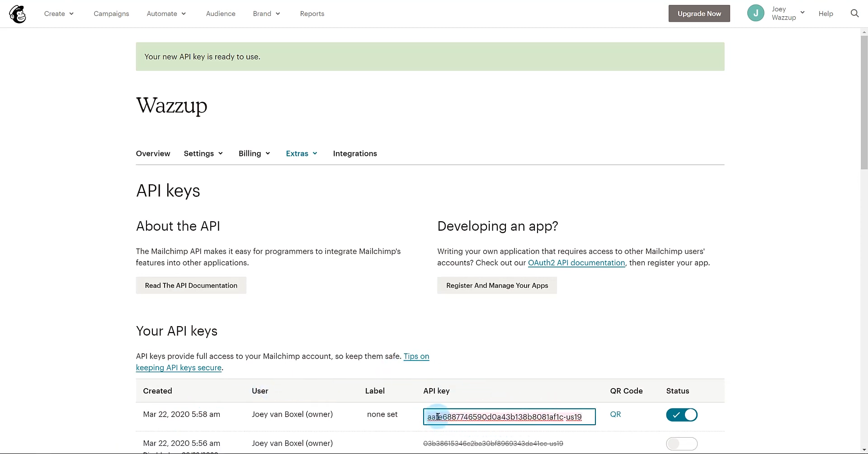The height and width of the screenshot is (454, 868).
Task: Enable the disabled API key toggle
Action: pyautogui.click(x=682, y=444)
